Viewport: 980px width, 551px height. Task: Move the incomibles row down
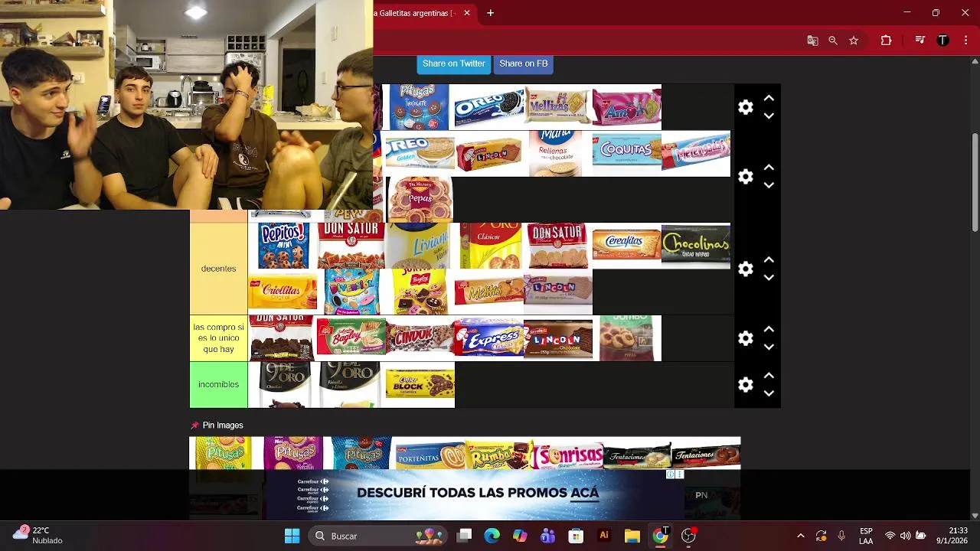(x=769, y=393)
